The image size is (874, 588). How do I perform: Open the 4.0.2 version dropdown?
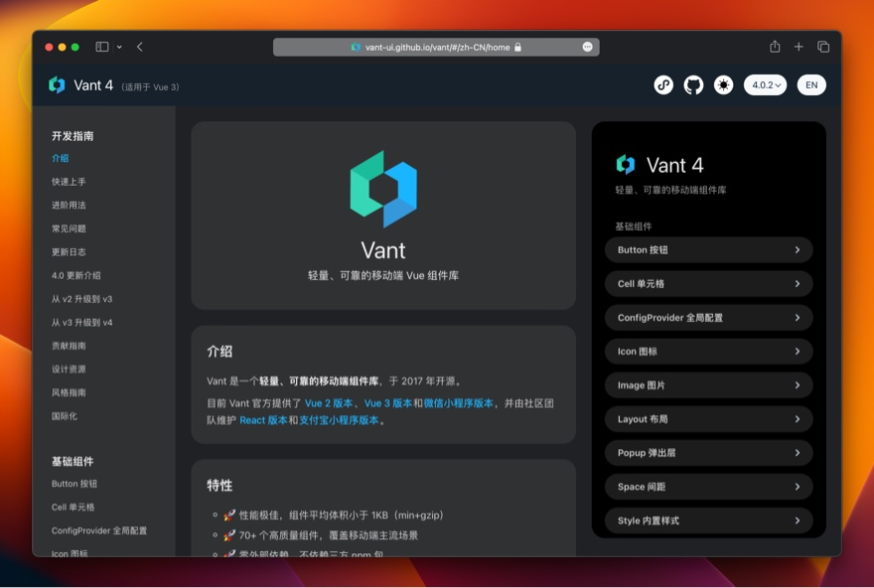(x=766, y=85)
